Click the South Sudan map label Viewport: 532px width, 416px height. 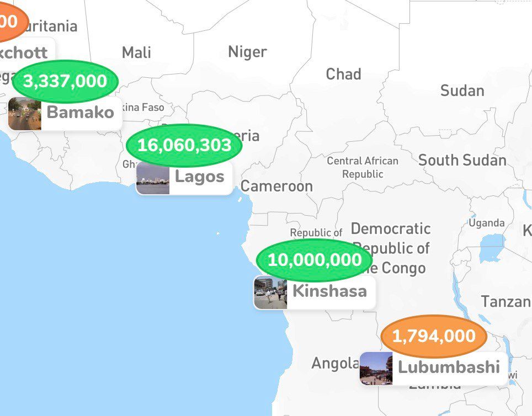click(x=462, y=160)
